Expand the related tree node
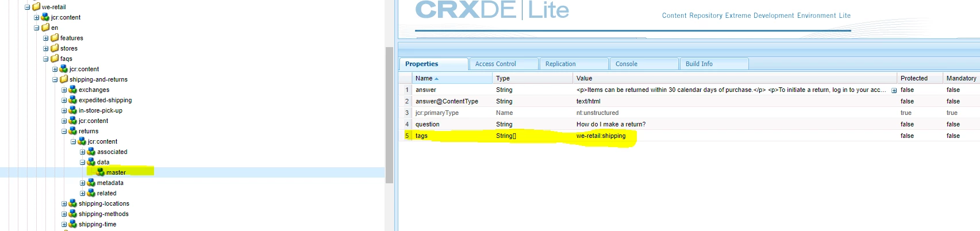The height and width of the screenshot is (231, 980). (x=82, y=194)
